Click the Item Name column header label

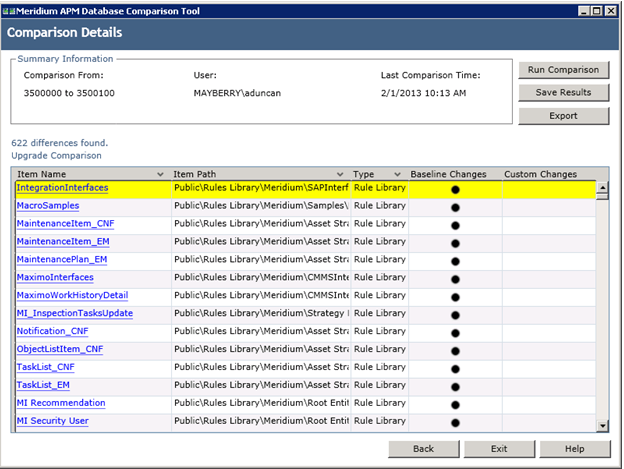pos(41,174)
